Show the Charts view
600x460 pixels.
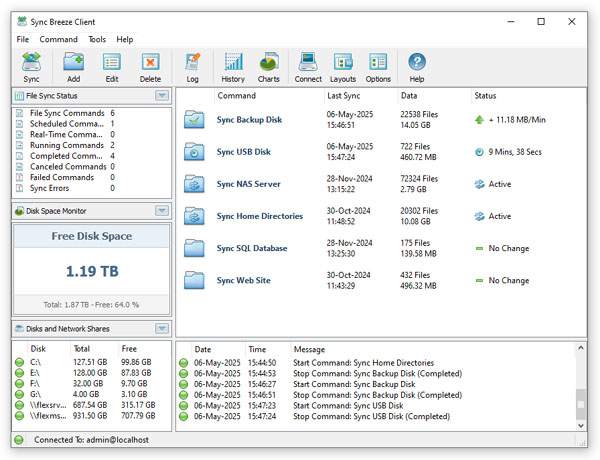pos(269,67)
